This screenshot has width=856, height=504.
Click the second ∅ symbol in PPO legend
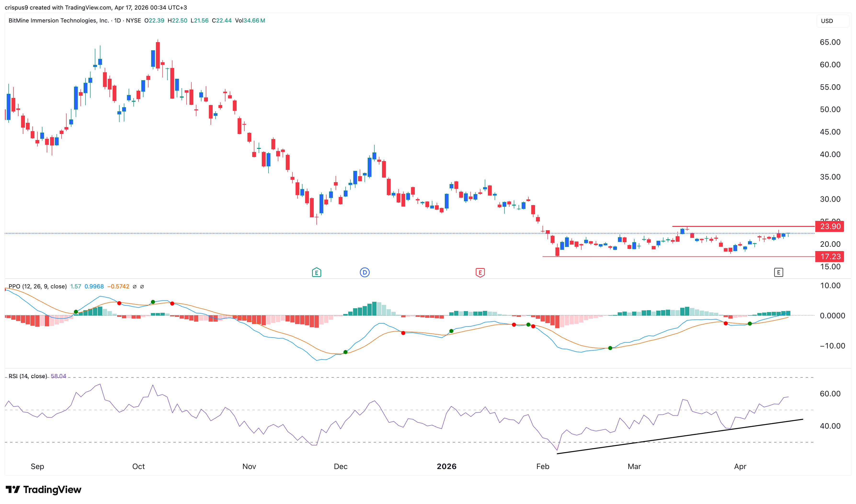(x=142, y=287)
